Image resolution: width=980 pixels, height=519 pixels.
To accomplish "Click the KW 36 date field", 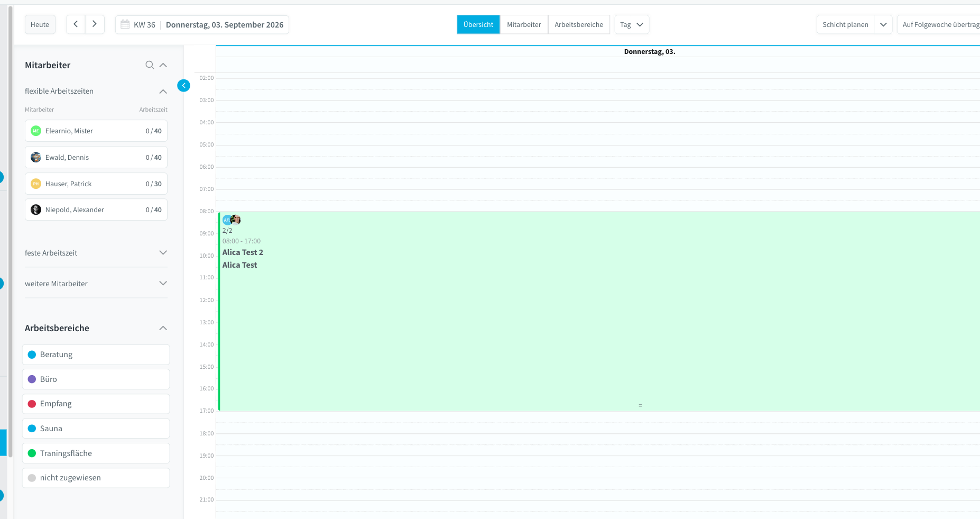I will pos(202,24).
